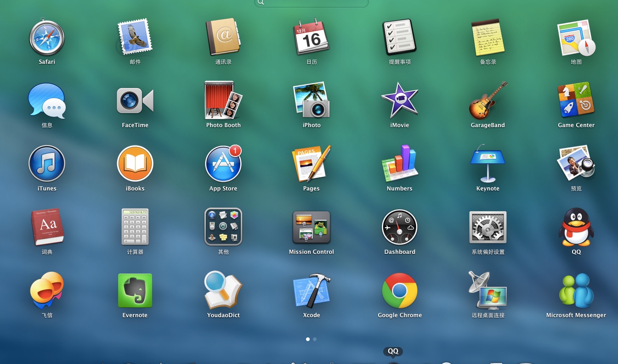This screenshot has height=364, width=618.
Task: Open the App Store with update badge
Action: [223, 164]
